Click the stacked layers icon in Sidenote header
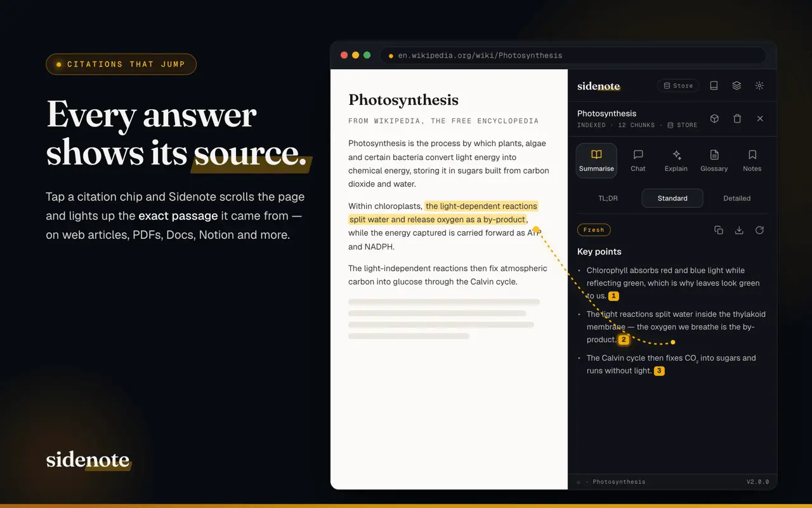The image size is (812, 508). (737, 86)
